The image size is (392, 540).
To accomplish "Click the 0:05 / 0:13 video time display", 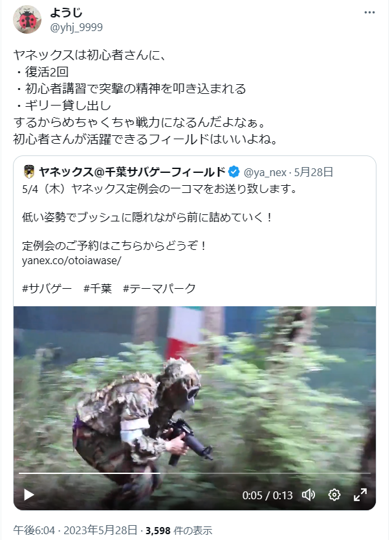I will click(x=267, y=495).
